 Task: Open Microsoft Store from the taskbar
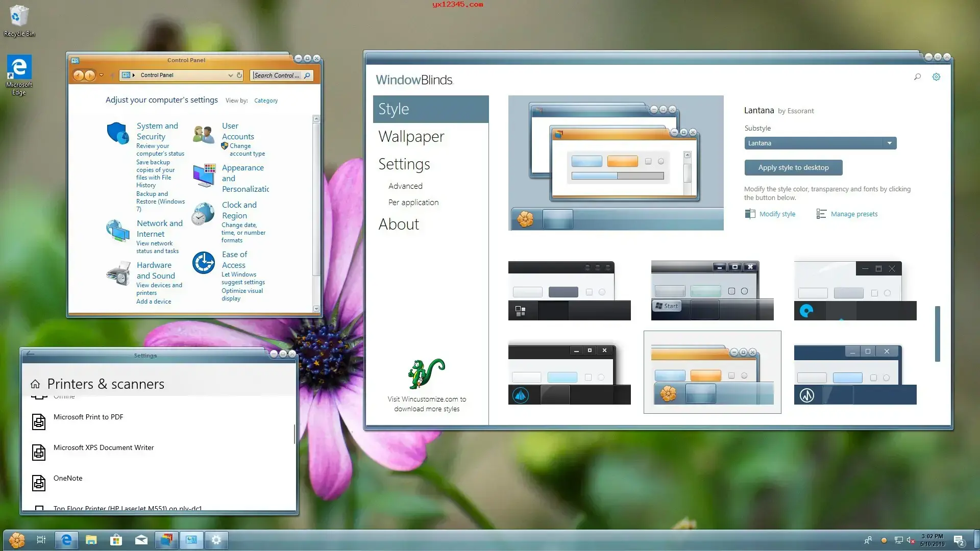116,540
